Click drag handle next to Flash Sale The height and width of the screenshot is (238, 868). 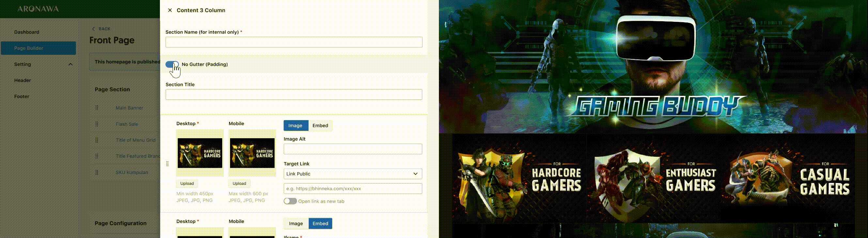tap(97, 124)
